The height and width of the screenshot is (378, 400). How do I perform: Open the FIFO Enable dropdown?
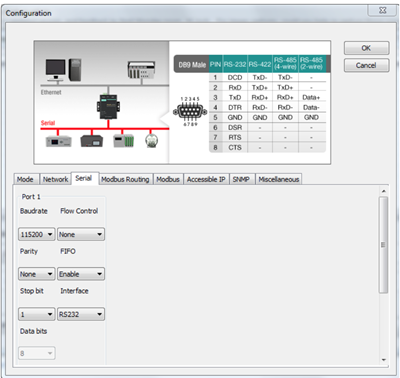(81, 274)
